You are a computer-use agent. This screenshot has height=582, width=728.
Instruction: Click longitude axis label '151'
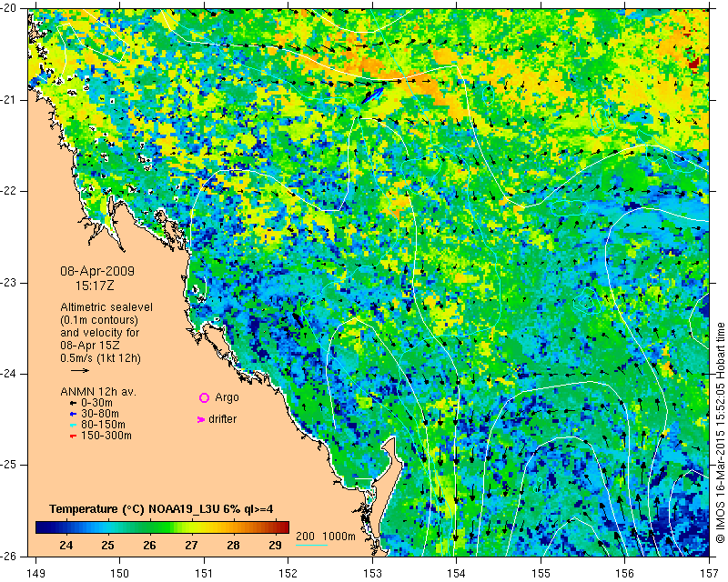[204, 574]
